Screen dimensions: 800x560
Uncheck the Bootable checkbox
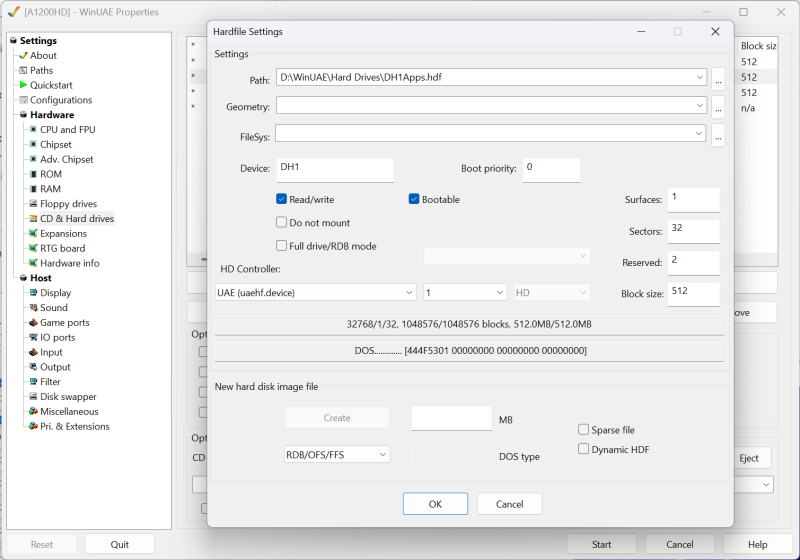tap(414, 199)
